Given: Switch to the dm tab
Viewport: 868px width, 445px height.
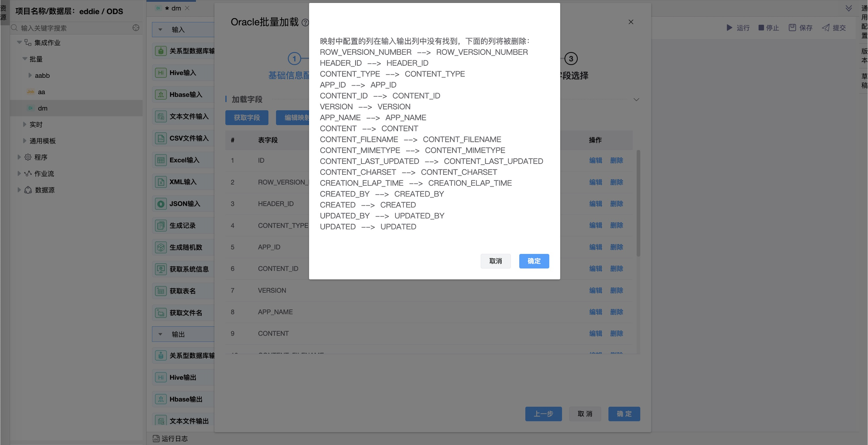Looking at the screenshot, I should [x=176, y=8].
